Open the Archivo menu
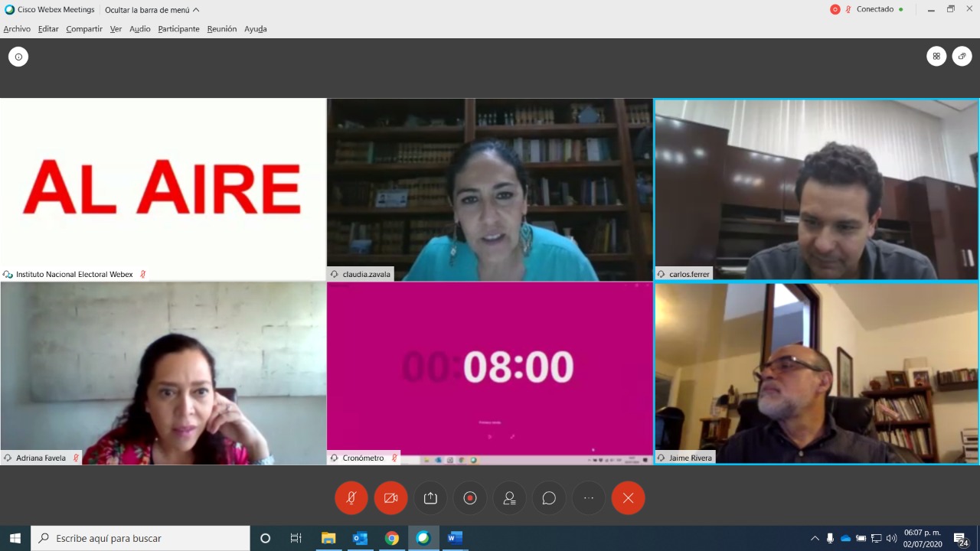Image resolution: width=980 pixels, height=551 pixels. click(x=17, y=29)
